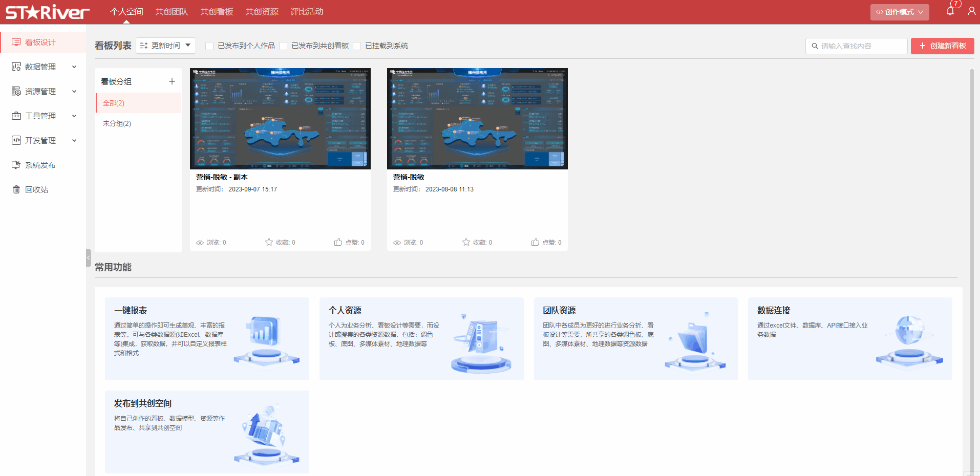Go to the 评比活动 tab

click(307, 12)
